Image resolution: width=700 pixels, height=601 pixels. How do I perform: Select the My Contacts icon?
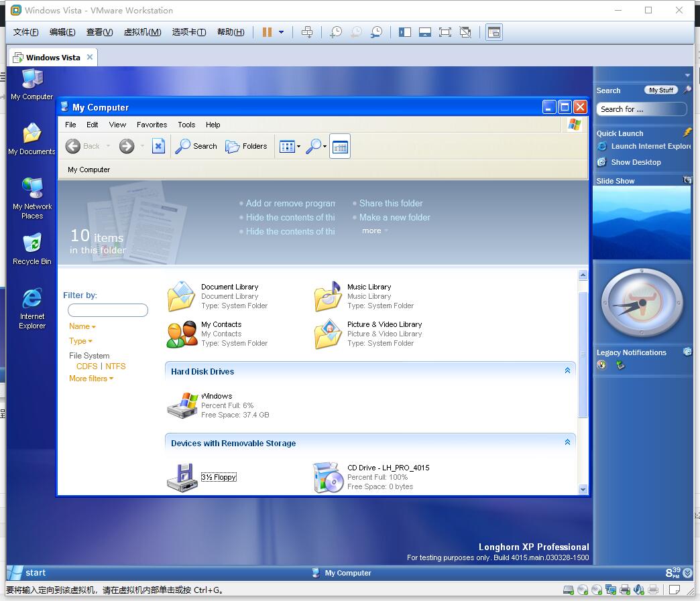point(182,334)
